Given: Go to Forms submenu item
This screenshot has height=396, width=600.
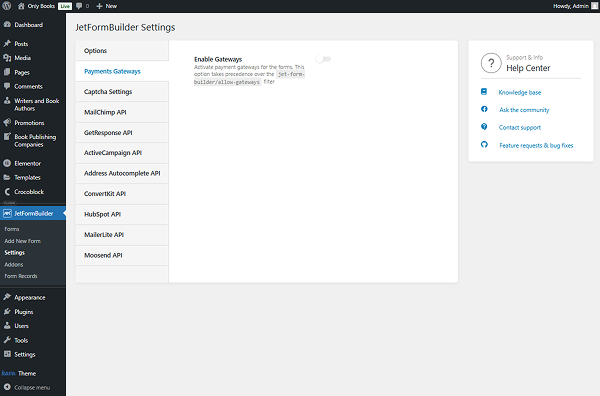Looking at the screenshot, I should [x=12, y=229].
